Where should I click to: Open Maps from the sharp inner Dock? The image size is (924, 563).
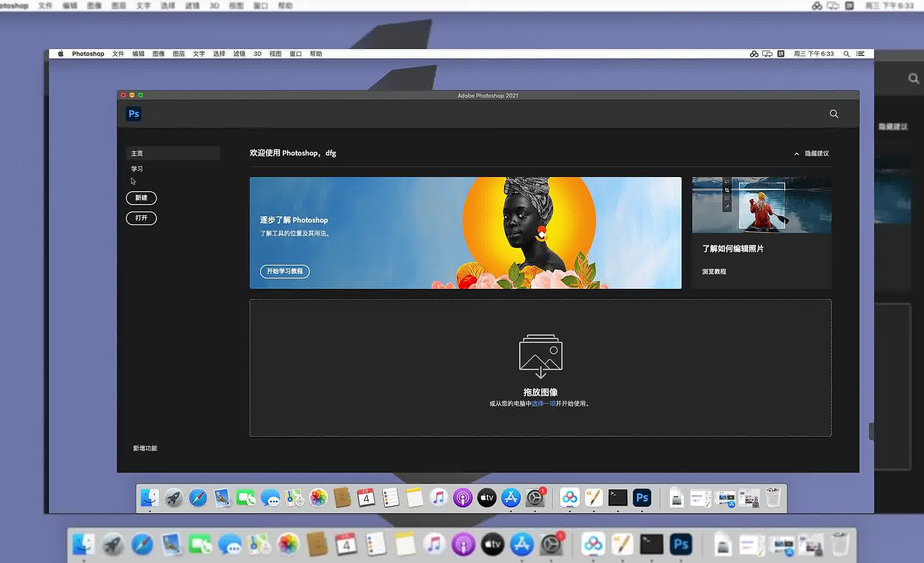click(294, 498)
